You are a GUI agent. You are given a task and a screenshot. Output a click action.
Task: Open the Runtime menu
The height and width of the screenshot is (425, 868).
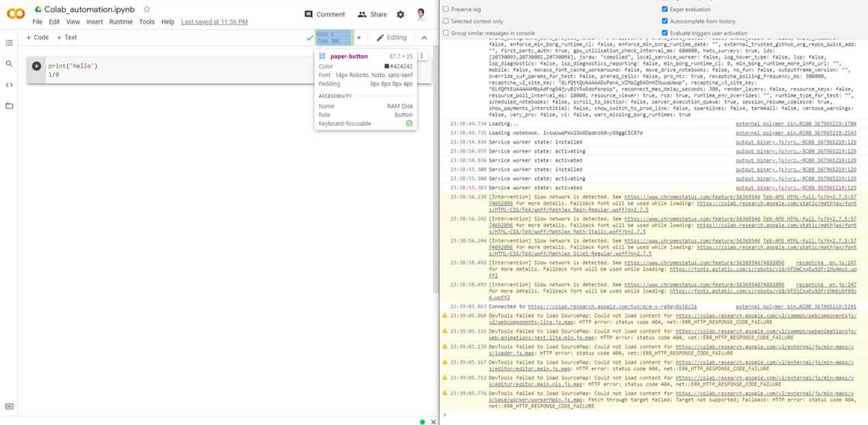pyautogui.click(x=121, y=22)
